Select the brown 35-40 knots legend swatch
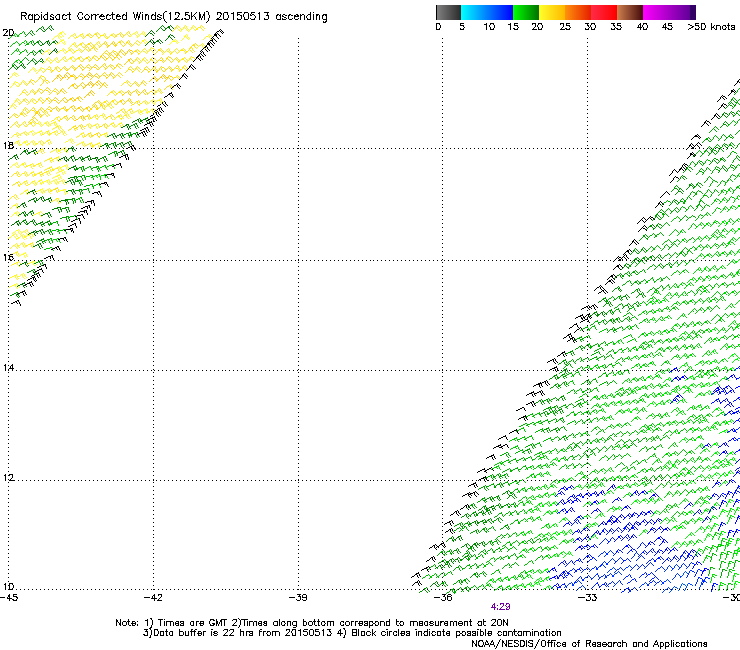Screen dimensions: 740x650 (630, 12)
